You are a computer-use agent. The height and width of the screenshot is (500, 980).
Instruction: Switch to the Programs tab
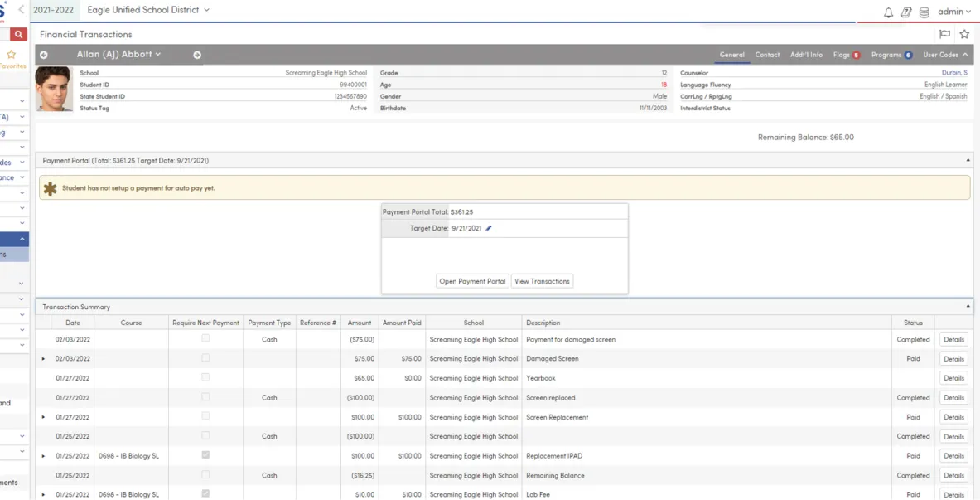886,55
